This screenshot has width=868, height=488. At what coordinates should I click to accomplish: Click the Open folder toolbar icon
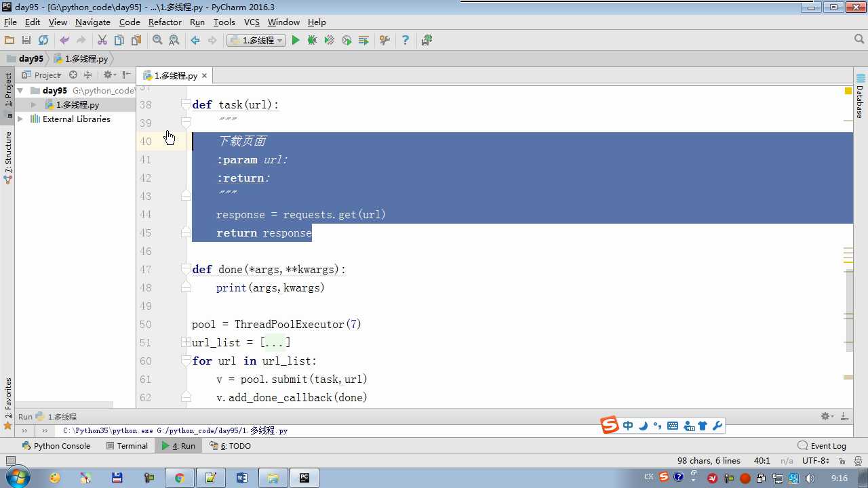[x=9, y=41]
